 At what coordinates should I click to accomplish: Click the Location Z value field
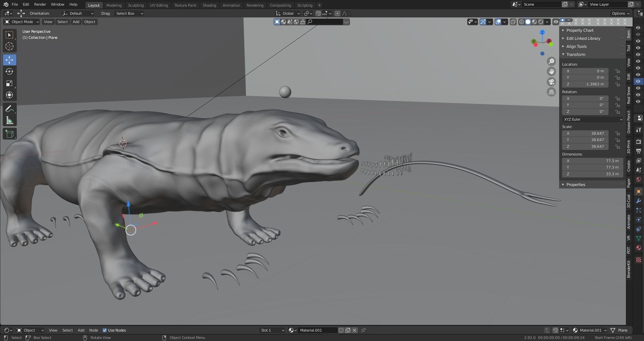click(585, 84)
